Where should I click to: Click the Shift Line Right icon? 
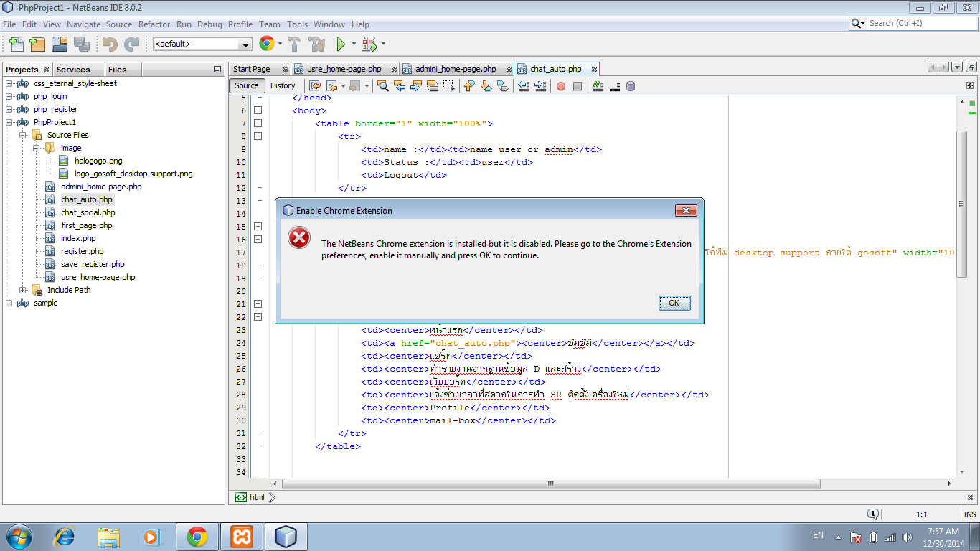[x=540, y=86]
